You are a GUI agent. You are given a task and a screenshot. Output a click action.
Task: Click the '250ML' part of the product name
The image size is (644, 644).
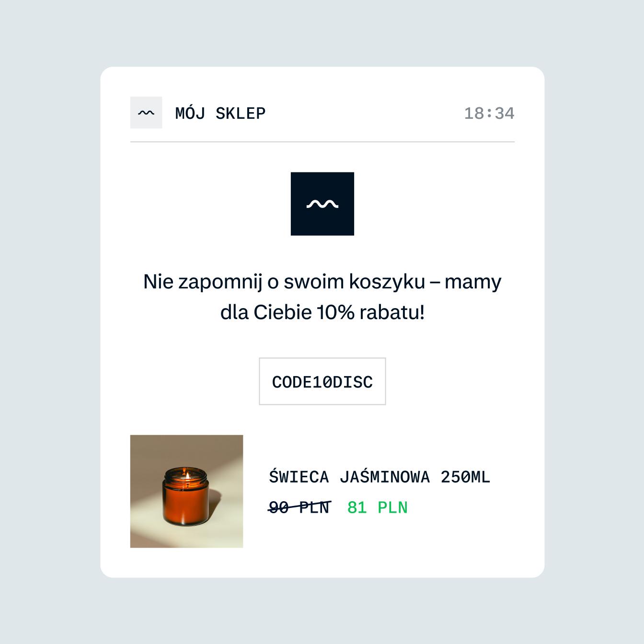coord(465,477)
